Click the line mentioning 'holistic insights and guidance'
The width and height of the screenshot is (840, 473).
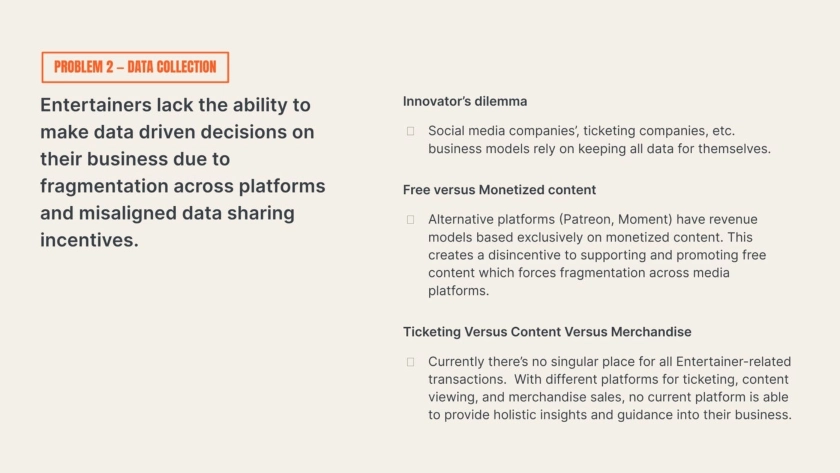tap(609, 415)
